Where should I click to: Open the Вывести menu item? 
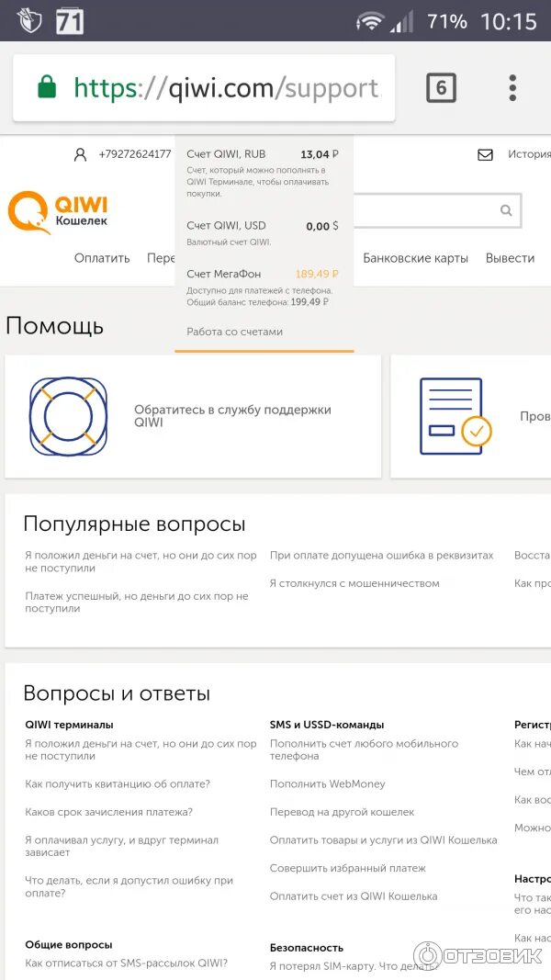(x=510, y=258)
